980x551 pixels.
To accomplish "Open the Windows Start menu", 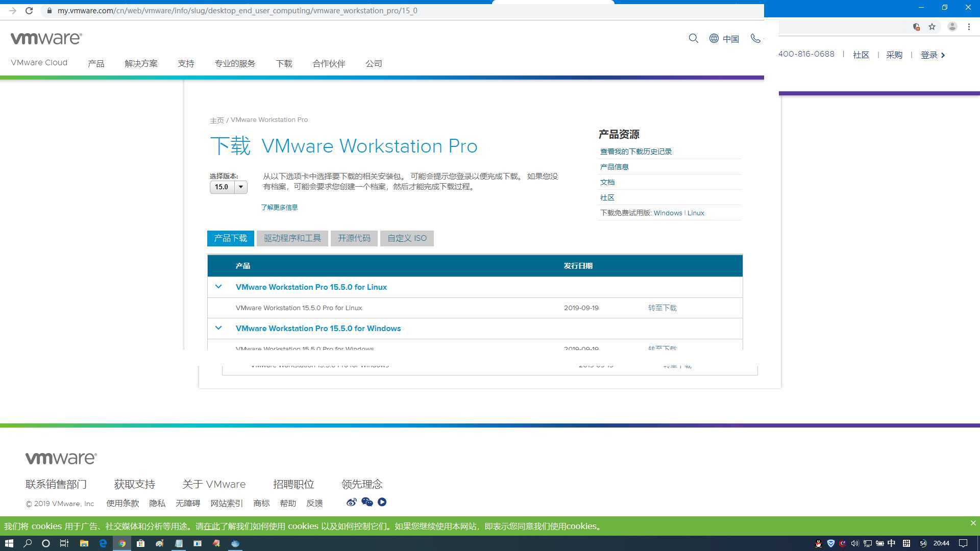I will click(x=9, y=543).
